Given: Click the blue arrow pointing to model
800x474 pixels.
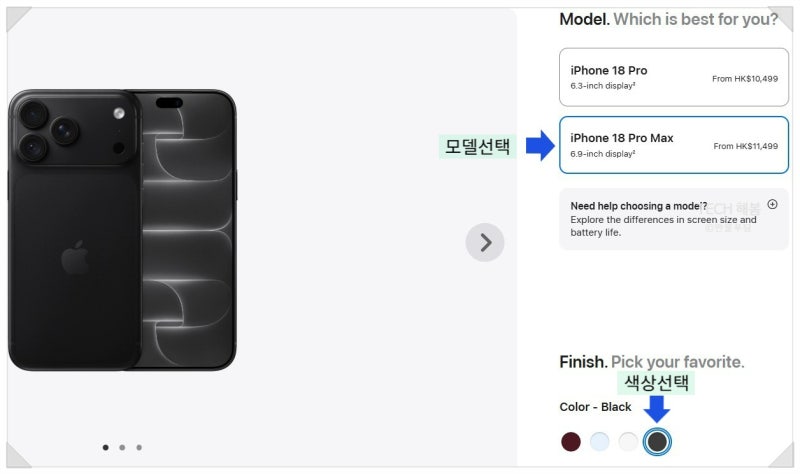Looking at the screenshot, I should point(540,145).
